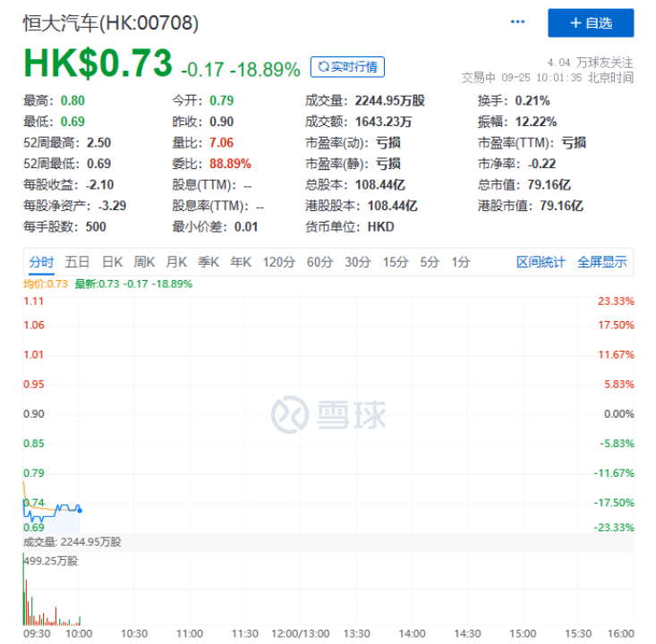Click the 今开 value 0.79
The image size is (656, 644).
click(x=221, y=101)
